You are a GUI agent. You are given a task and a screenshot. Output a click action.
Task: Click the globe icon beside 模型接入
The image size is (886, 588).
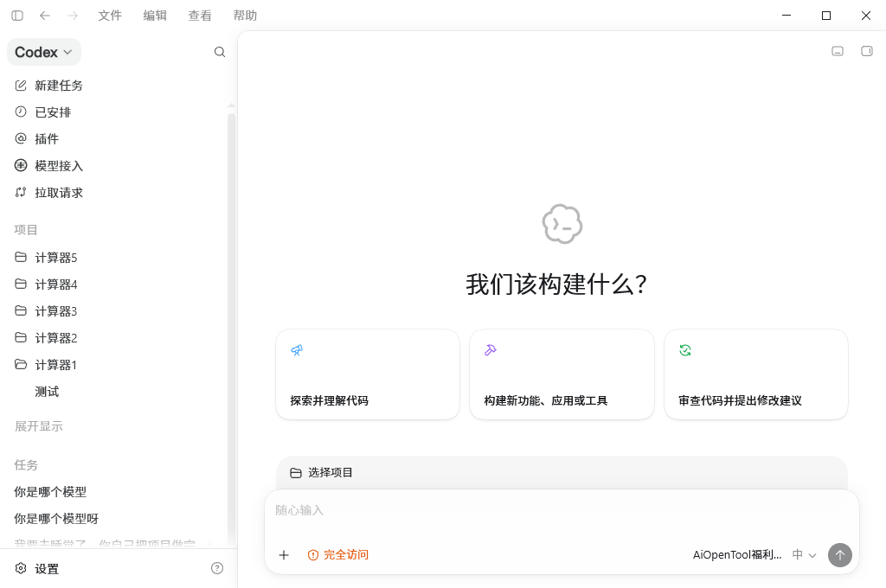(x=21, y=165)
